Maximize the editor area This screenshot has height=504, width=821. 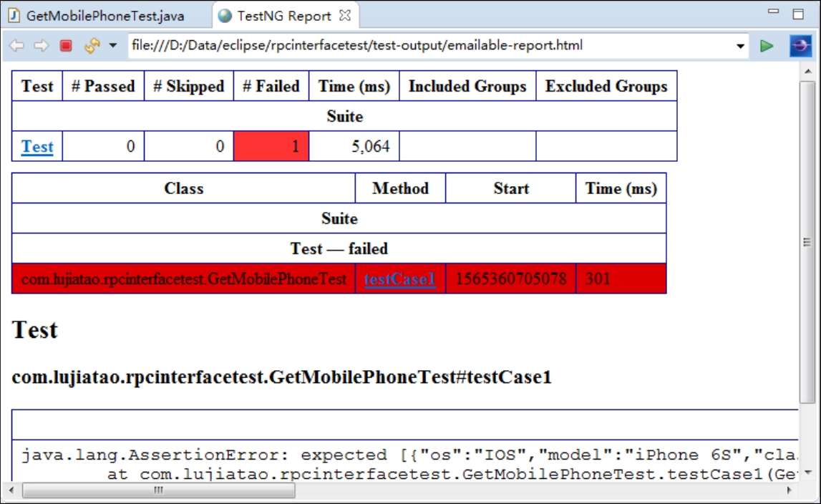click(x=798, y=14)
